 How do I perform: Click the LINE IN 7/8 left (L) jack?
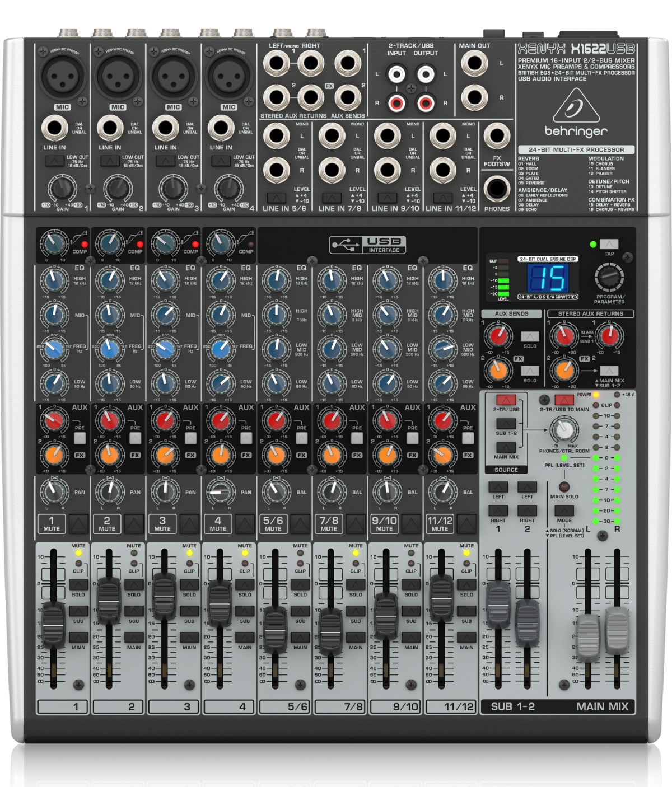click(332, 136)
